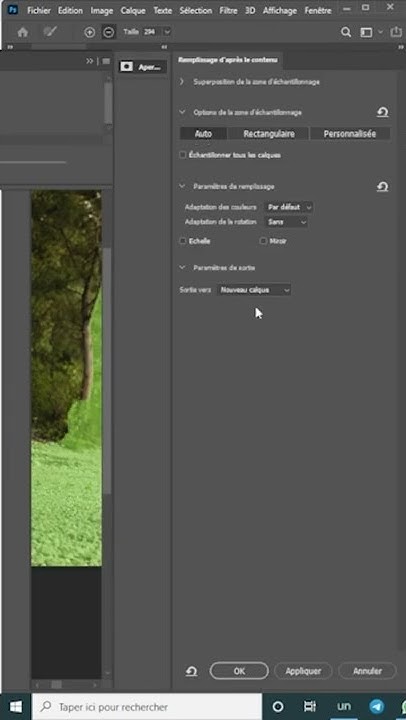Open Task View on taskbar
The height and width of the screenshot is (720, 406).
click(x=310, y=707)
